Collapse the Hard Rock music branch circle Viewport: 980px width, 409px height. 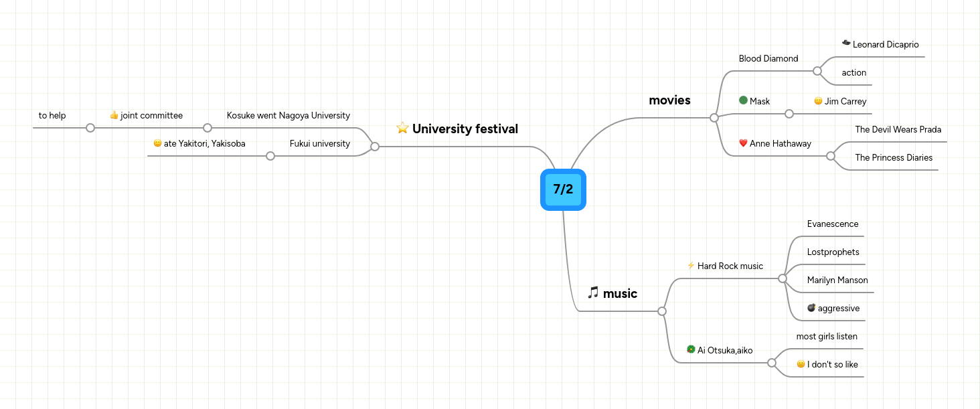[783, 278]
